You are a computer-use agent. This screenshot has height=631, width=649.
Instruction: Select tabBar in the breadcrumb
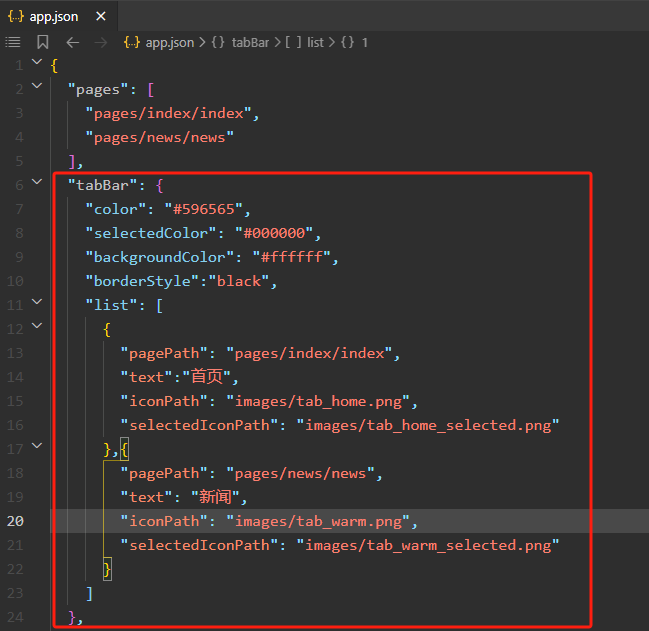click(x=250, y=42)
